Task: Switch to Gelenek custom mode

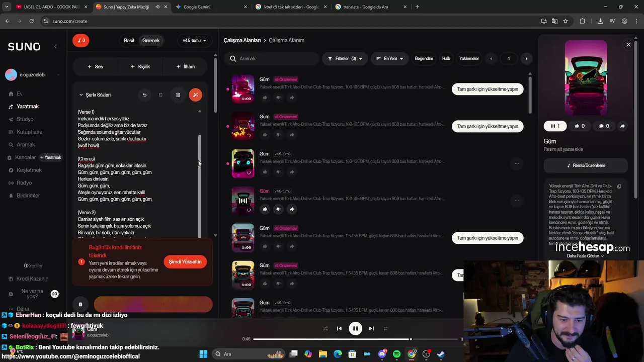Action: click(151, 40)
